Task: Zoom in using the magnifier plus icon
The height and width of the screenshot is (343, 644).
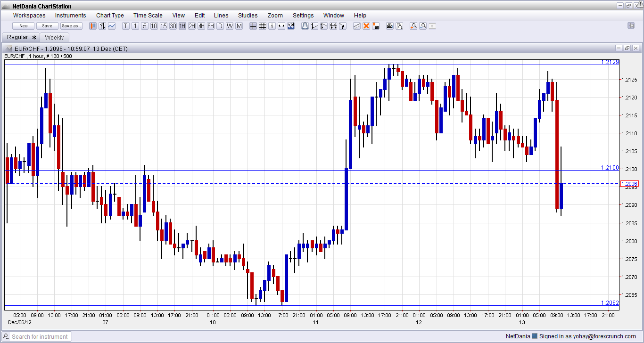Action: [413, 26]
